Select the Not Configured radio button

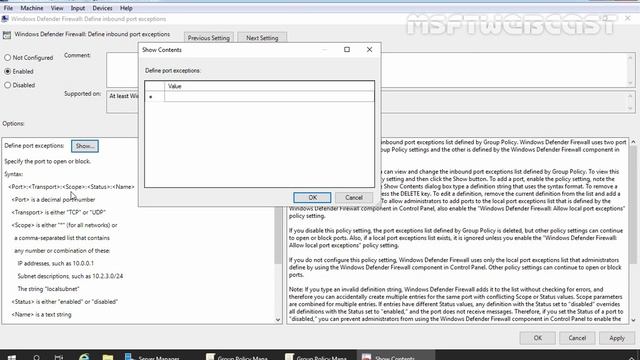pos(29,58)
